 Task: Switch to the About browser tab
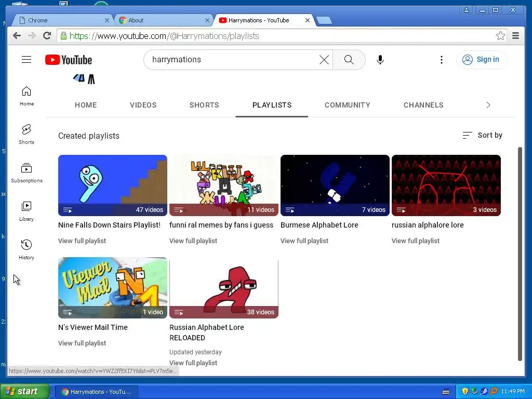click(x=163, y=20)
